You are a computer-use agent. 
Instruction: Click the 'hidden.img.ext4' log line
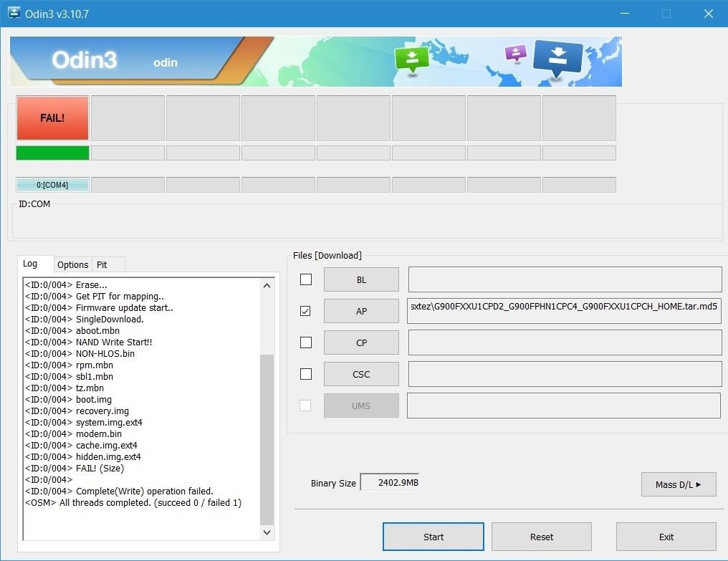(x=82, y=456)
